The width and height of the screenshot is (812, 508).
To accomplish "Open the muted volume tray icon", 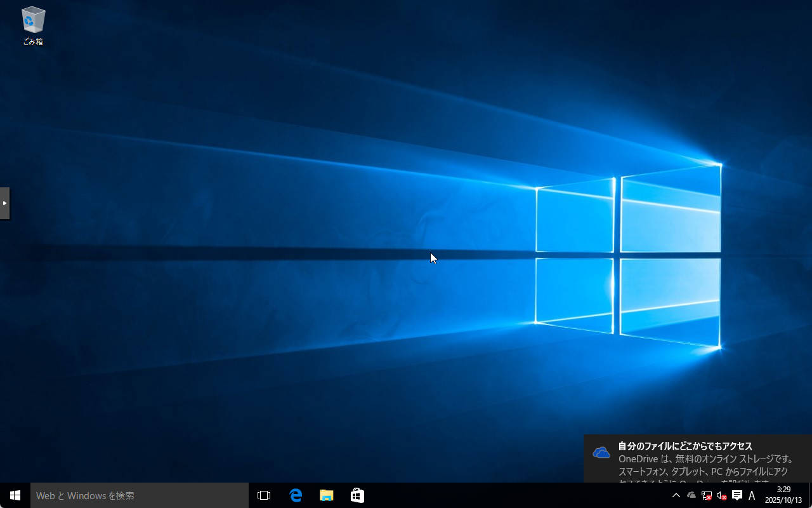I will click(x=721, y=495).
